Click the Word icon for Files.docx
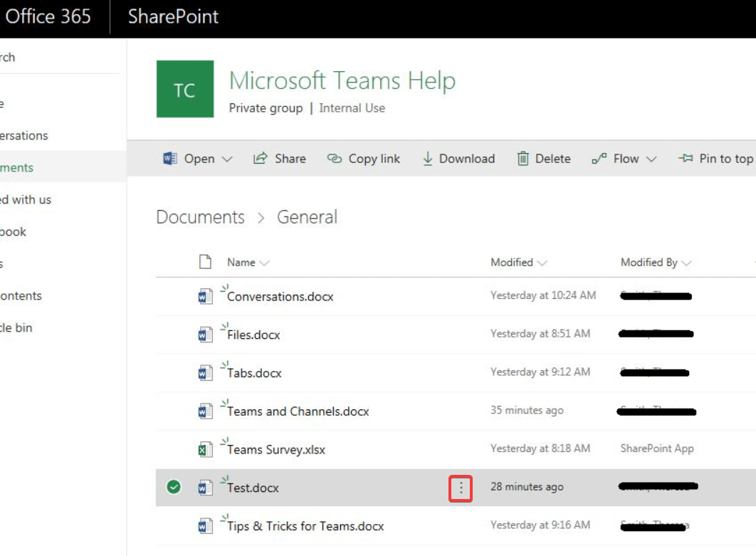Image resolution: width=756 pixels, height=556 pixels. 206,334
